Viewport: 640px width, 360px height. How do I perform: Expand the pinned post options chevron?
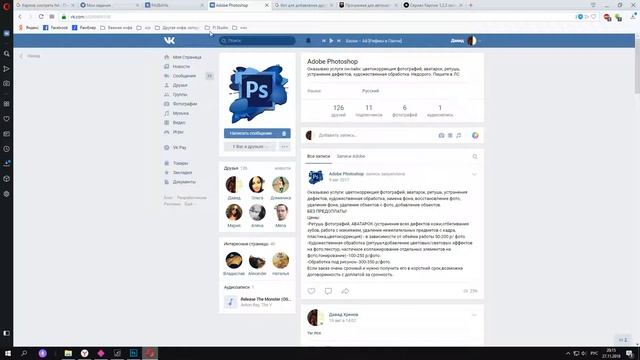point(474,174)
